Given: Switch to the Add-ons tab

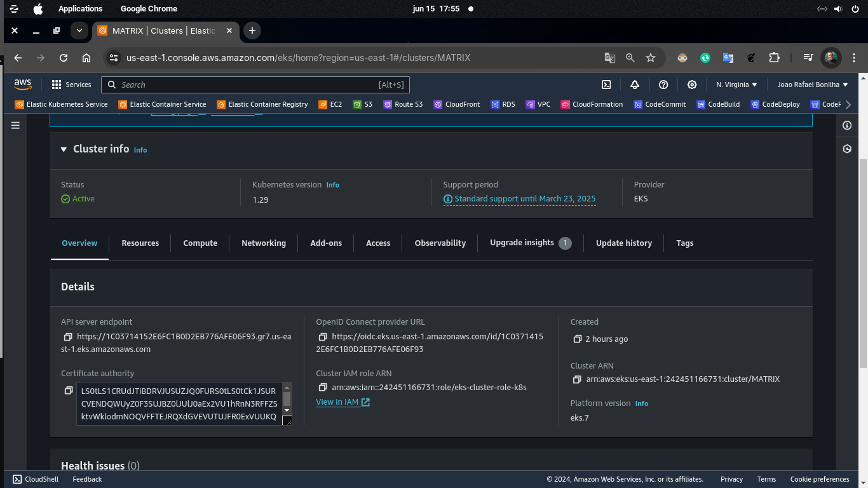Looking at the screenshot, I should pos(326,243).
